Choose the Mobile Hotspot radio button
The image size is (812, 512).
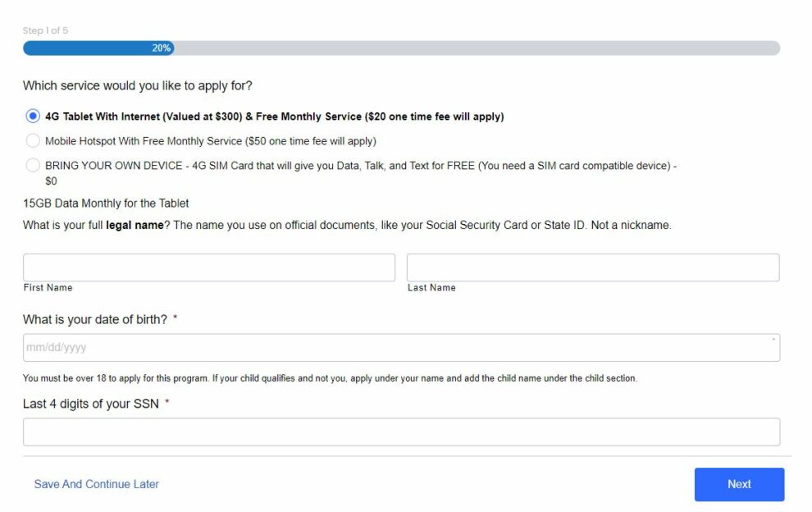pos(33,140)
